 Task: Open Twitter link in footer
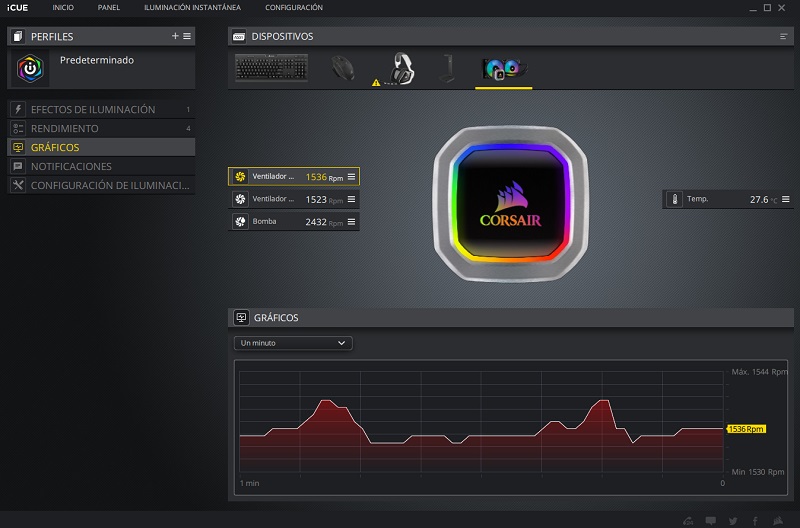click(733, 520)
